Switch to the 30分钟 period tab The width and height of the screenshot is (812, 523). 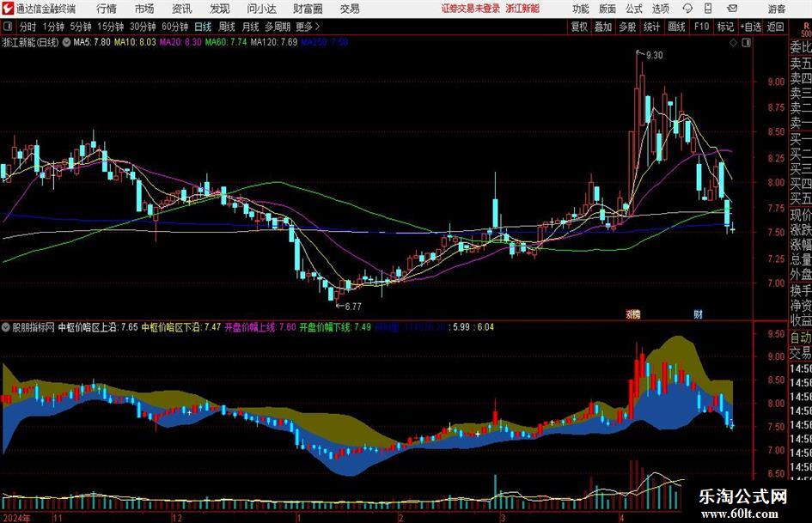click(143, 27)
